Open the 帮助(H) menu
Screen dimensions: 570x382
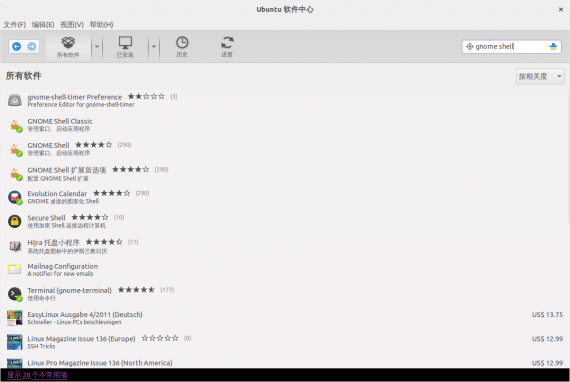(101, 24)
